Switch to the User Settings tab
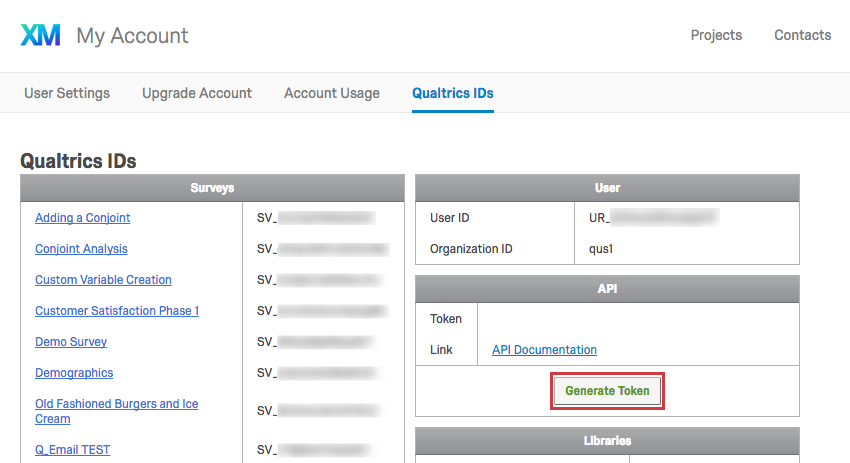Viewport: 850px width, 463px height. (x=67, y=93)
